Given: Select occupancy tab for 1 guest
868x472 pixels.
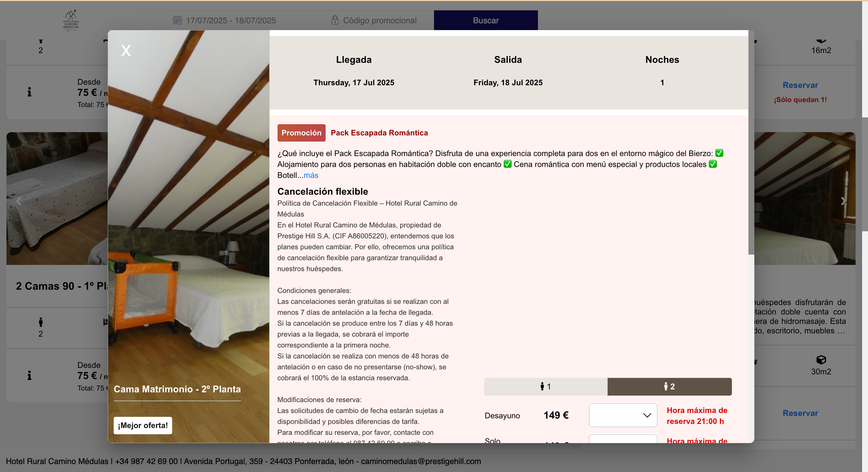Looking at the screenshot, I should click(546, 386).
